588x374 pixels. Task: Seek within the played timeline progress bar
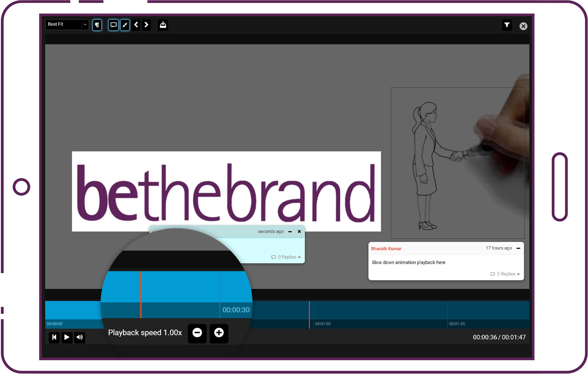(73, 310)
